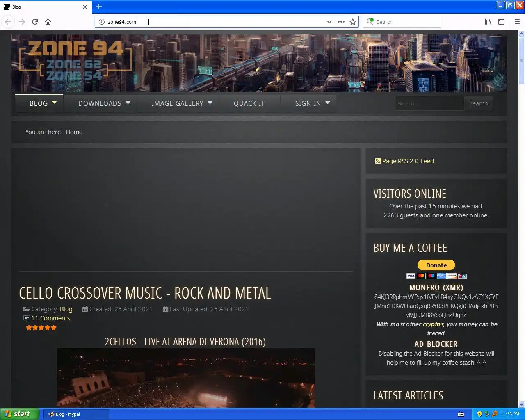Click the calendar icon beside Created date
Viewport: 525px width, 420px height.
point(85,309)
